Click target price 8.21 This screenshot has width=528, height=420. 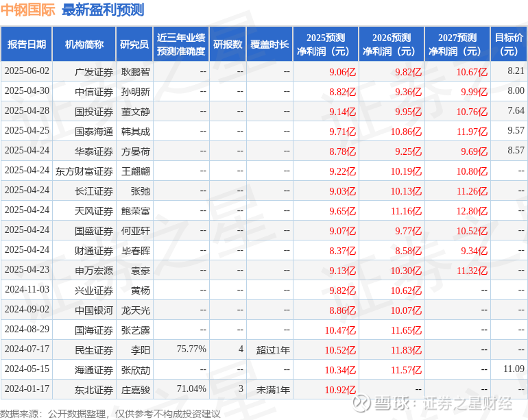pos(516,71)
